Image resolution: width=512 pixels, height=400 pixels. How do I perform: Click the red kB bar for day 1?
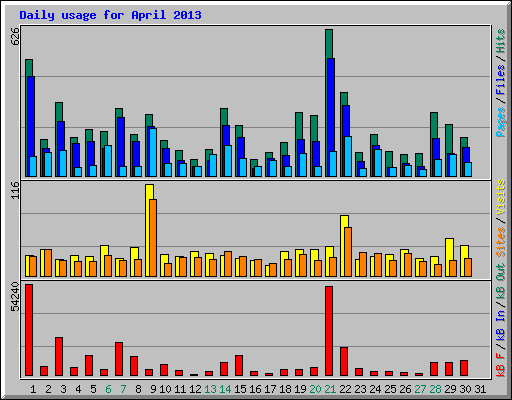(x=29, y=330)
